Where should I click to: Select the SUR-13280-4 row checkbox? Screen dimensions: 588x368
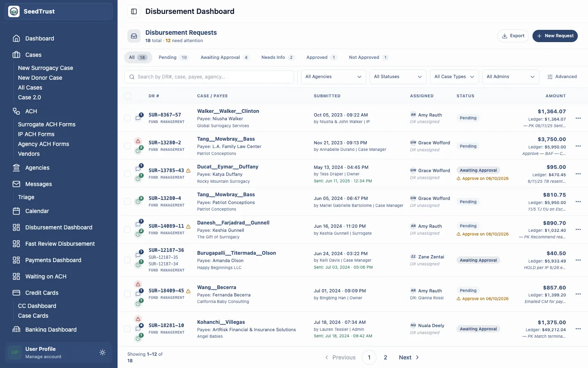(127, 202)
